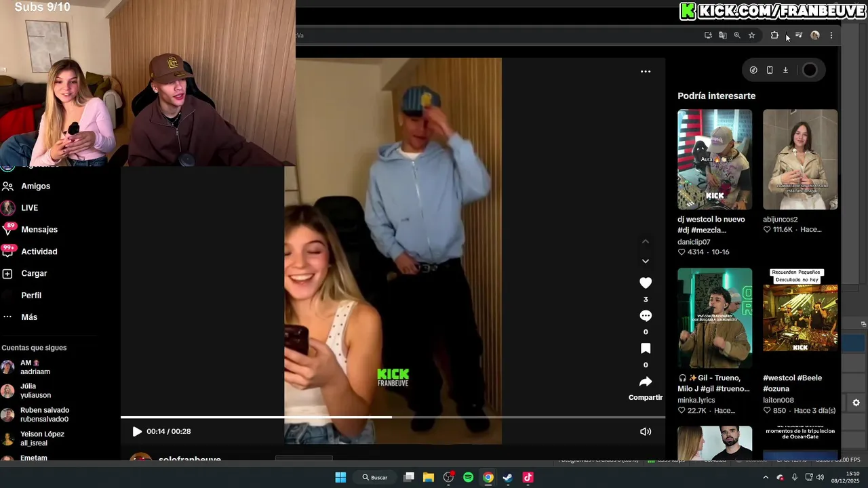Open the #westcol #Beele #ozuna video thumbnail
The image size is (868, 488).
[x=800, y=318]
